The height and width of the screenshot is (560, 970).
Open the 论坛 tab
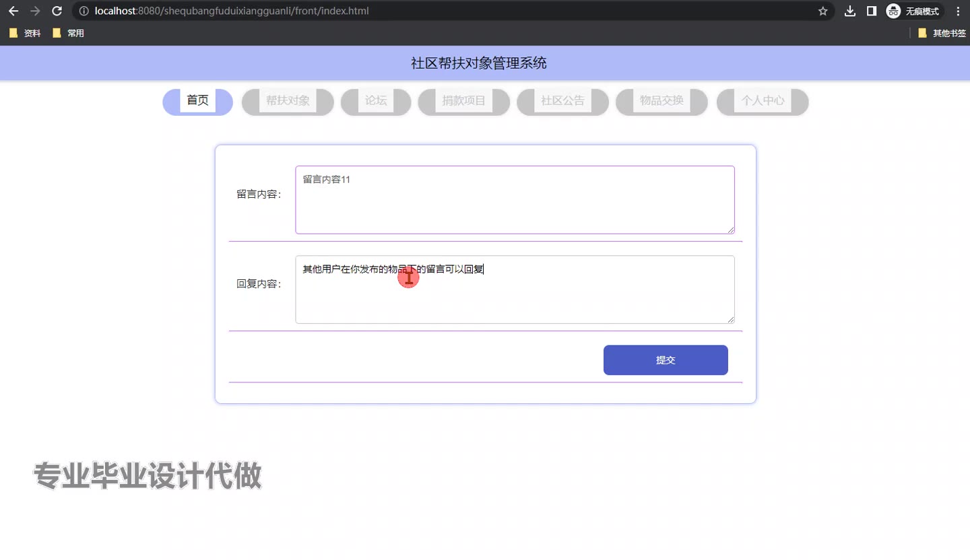click(x=376, y=102)
